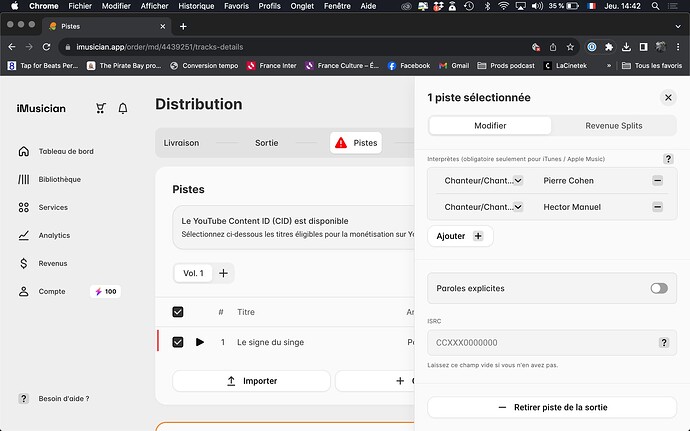Click the iMusician logo
The image size is (690, 431).
(41, 108)
